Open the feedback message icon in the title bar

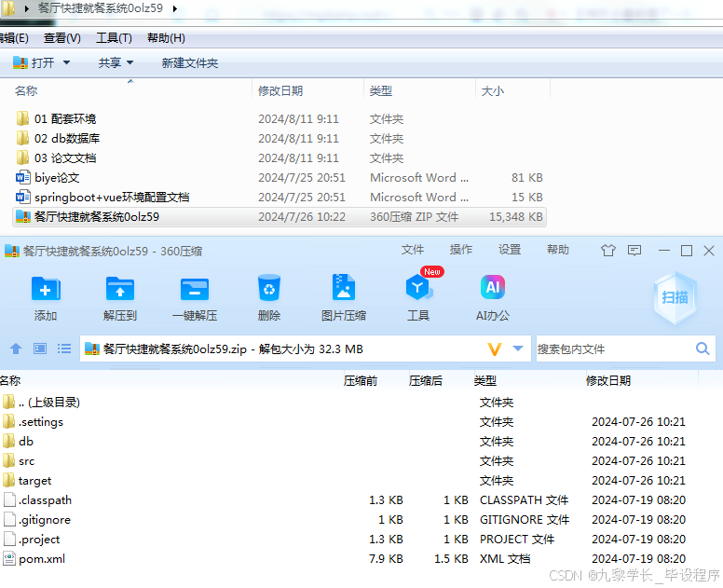tap(634, 251)
